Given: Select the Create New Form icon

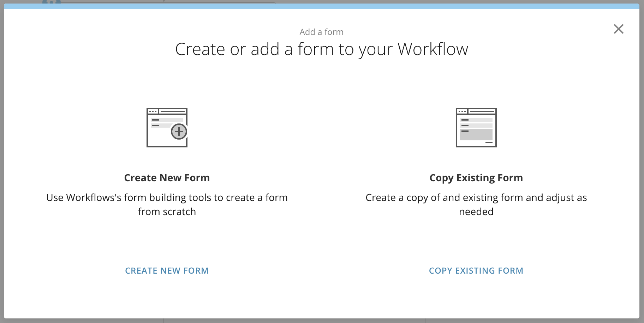Looking at the screenshot, I should 167,128.
